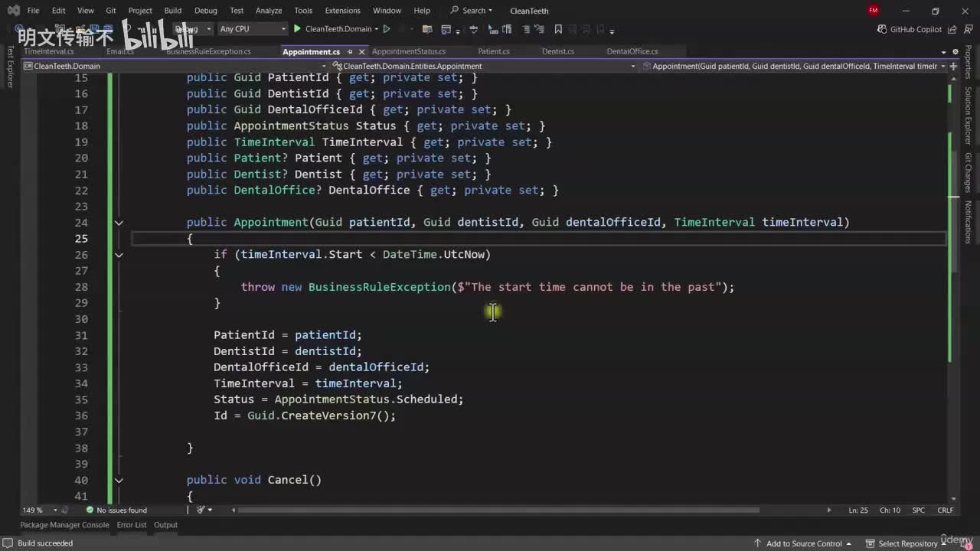Image resolution: width=980 pixels, height=551 pixels.
Task: Open the Tools menu
Action: coord(303,11)
